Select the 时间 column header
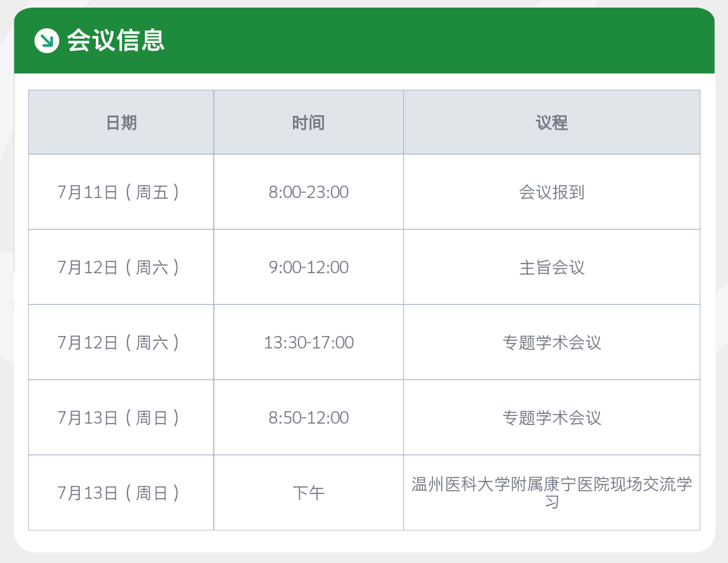This screenshot has width=728, height=563. pyautogui.click(x=308, y=123)
